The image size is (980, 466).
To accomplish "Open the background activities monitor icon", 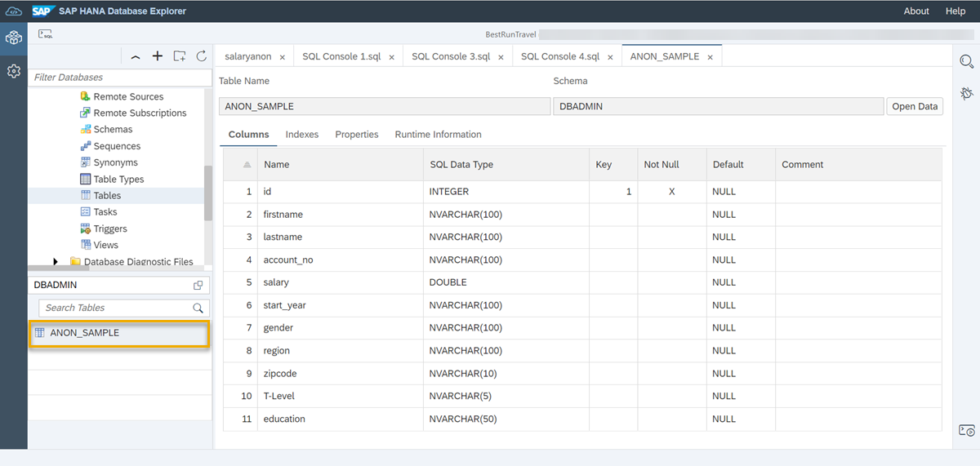I will point(967,430).
